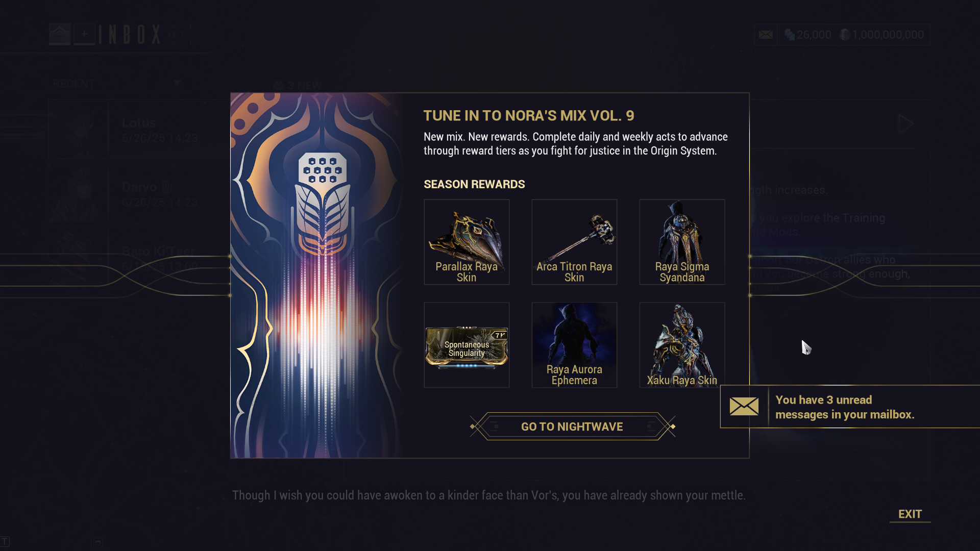Viewport: 980px width, 551px height.
Task: View the Xaku Raya Skin reward
Action: [x=682, y=345]
